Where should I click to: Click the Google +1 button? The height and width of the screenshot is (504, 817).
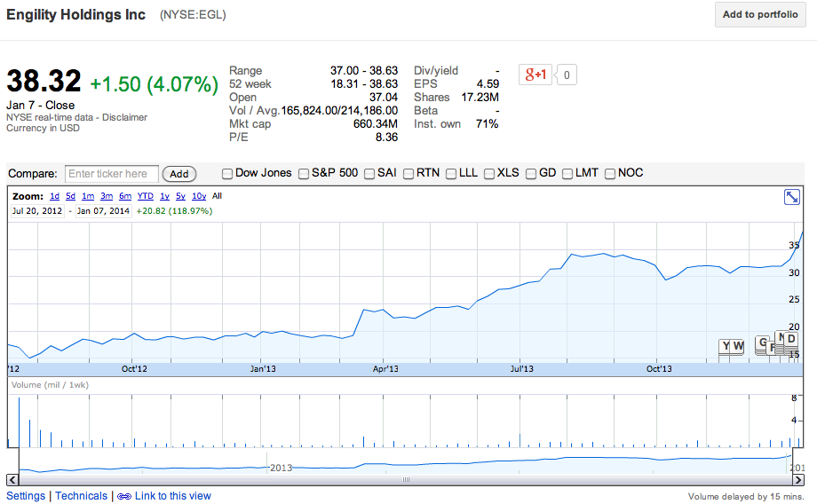pyautogui.click(x=535, y=75)
